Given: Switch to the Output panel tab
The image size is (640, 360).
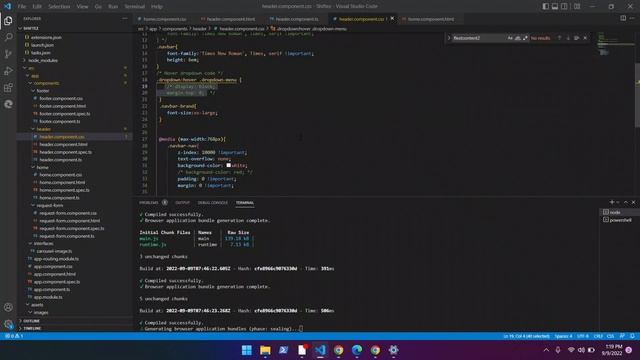Looking at the screenshot, I should 182,202.
